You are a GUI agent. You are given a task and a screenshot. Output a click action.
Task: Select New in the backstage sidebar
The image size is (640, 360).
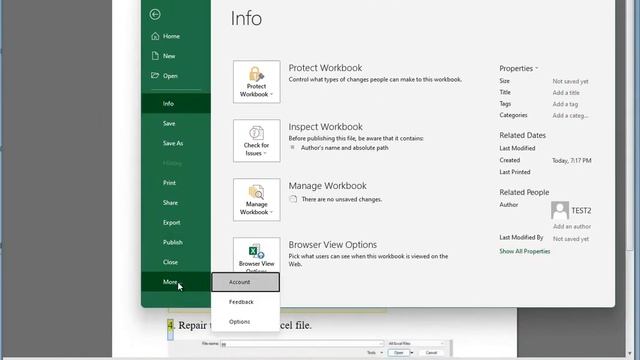(x=169, y=56)
